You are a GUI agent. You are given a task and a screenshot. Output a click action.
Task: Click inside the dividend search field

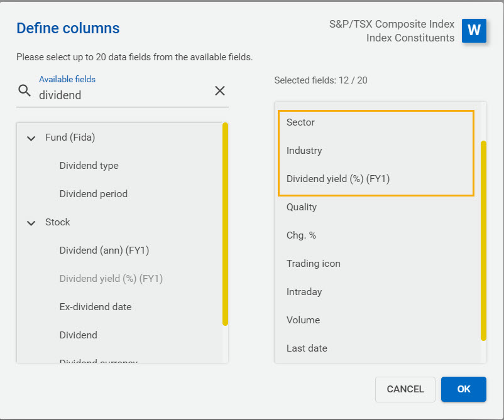126,95
